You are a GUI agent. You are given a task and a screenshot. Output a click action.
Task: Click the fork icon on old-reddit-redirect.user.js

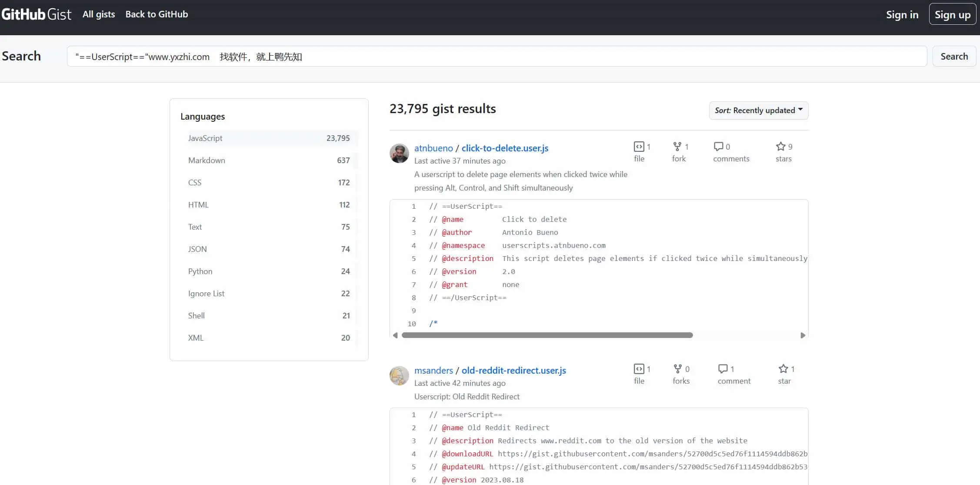(677, 369)
